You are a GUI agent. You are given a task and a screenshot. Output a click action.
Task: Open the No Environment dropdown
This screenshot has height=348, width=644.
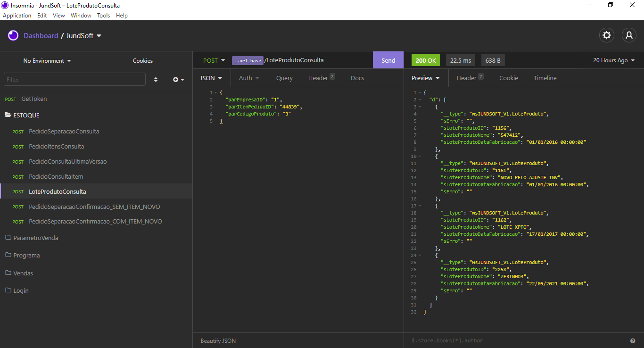tap(47, 61)
